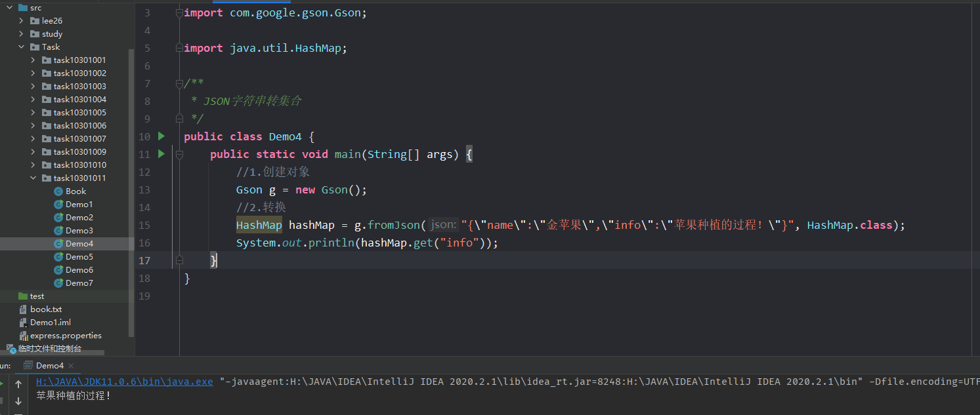
Task: Click the up arrow in Run console
Action: (x=18, y=384)
